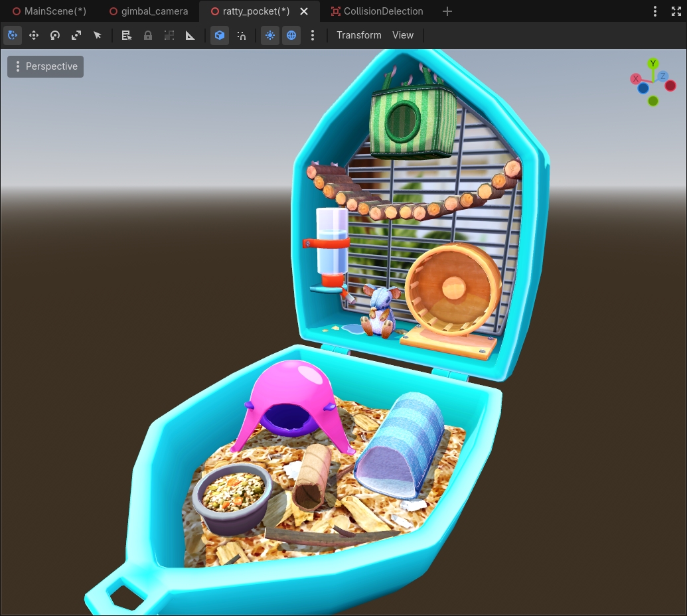Screen dimensions: 687x616
Task: Lock the selected node with padlock icon
Action: coord(148,35)
